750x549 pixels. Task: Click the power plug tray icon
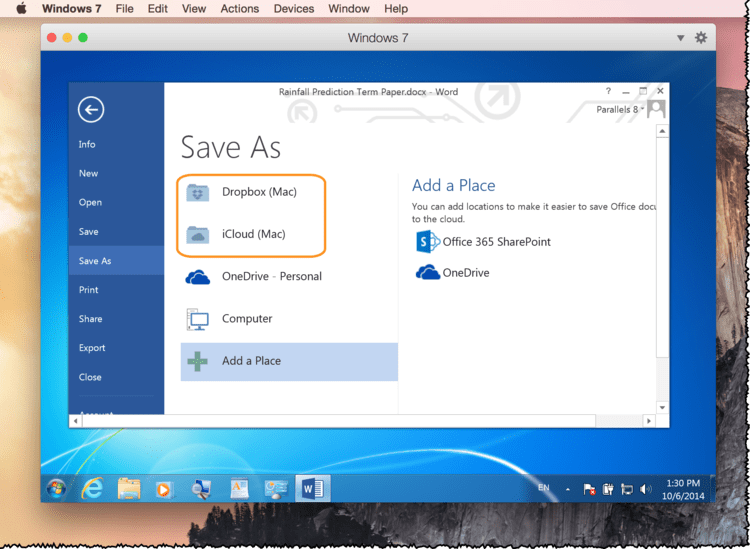[608, 489]
